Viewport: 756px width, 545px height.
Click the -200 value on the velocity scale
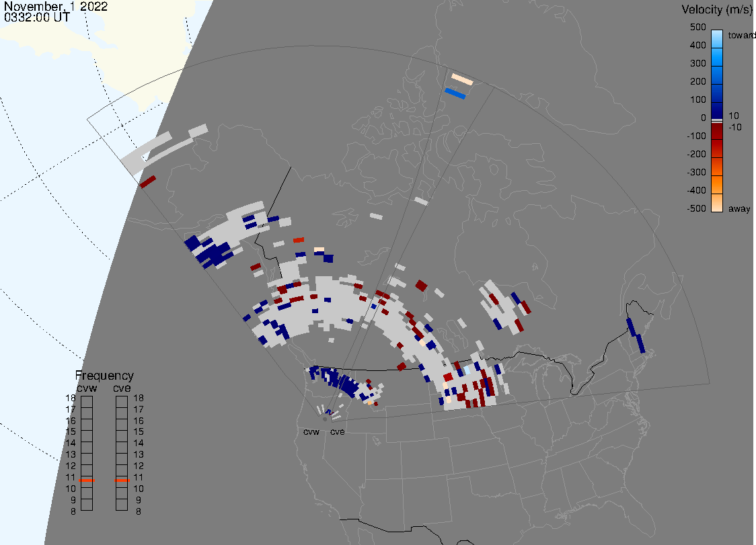[x=696, y=154]
